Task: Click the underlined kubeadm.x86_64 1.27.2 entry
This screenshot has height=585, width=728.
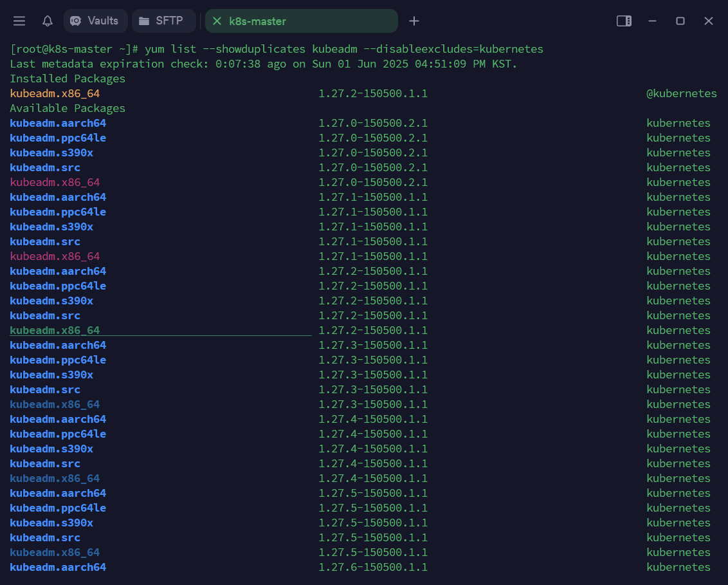Action: pos(55,330)
